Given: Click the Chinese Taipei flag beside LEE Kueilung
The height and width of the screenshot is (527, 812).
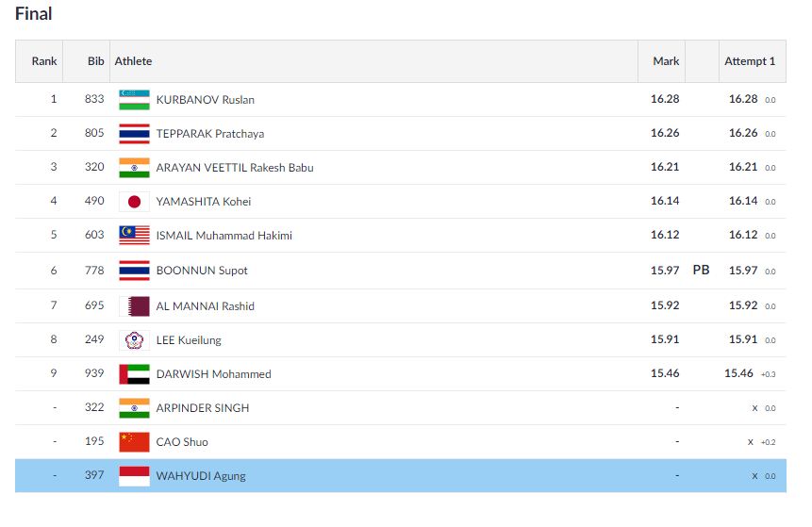Looking at the screenshot, I should click(134, 340).
